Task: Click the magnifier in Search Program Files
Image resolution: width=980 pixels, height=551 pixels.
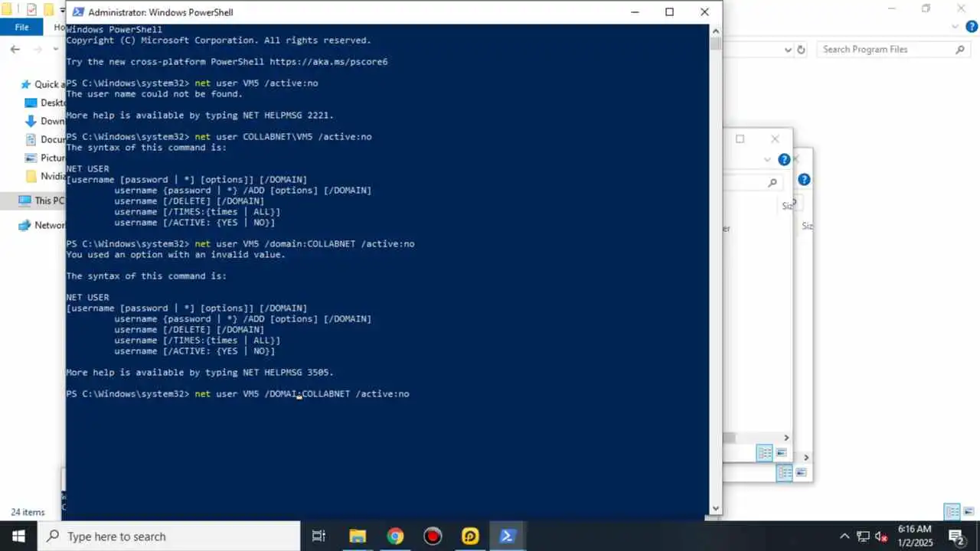Action: pyautogui.click(x=960, y=50)
